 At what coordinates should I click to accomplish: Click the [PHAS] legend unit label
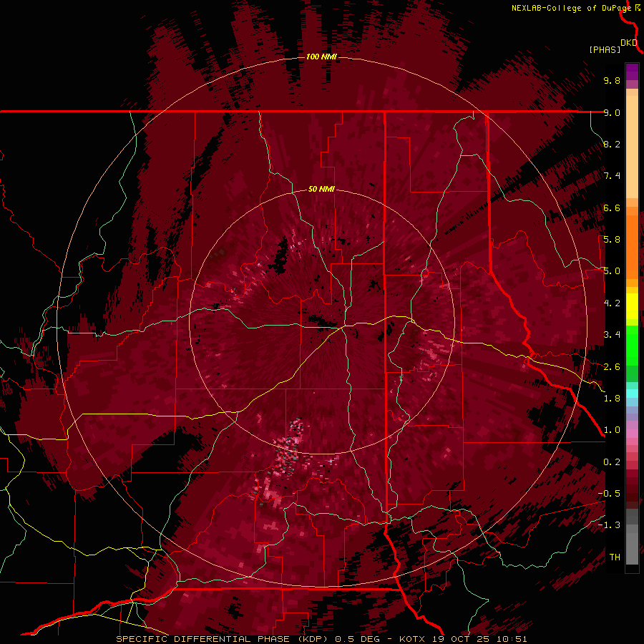[x=605, y=49]
